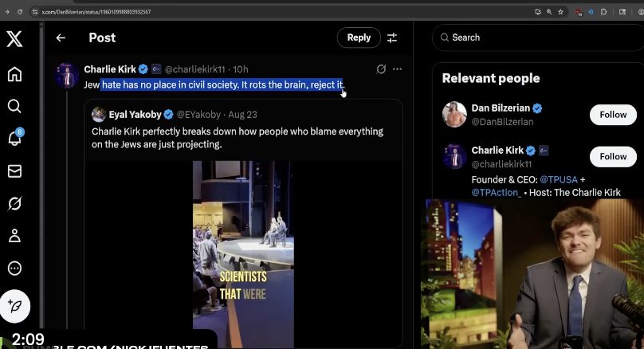Click the zoom magnifier icon in address bar
The width and height of the screenshot is (644, 349).
[549, 12]
